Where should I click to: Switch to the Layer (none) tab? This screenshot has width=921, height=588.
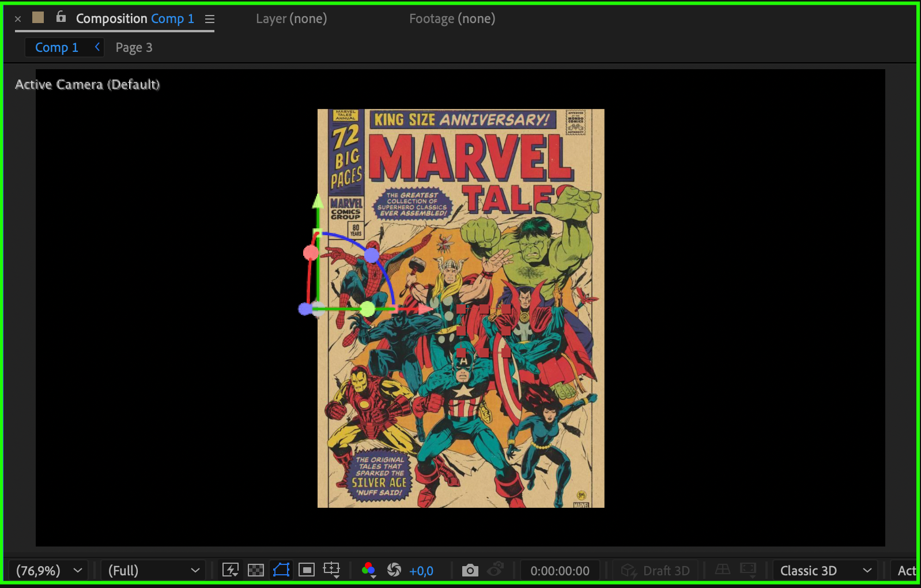(292, 18)
